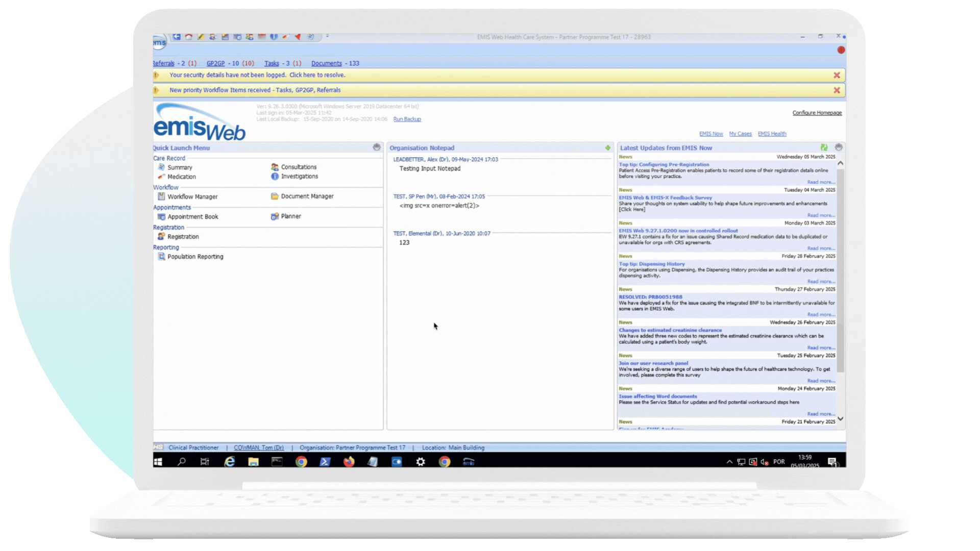Add a note with the green plus icon
The image size is (980, 551).
click(x=607, y=148)
